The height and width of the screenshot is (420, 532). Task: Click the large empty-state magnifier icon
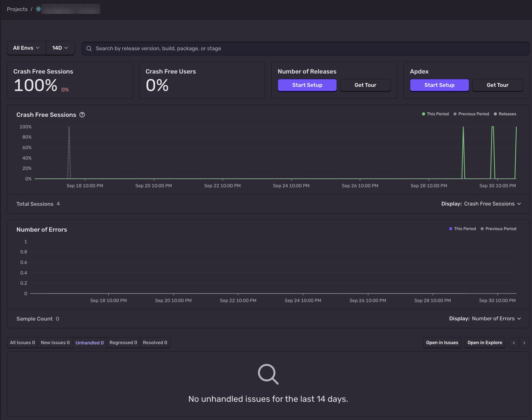point(268,374)
